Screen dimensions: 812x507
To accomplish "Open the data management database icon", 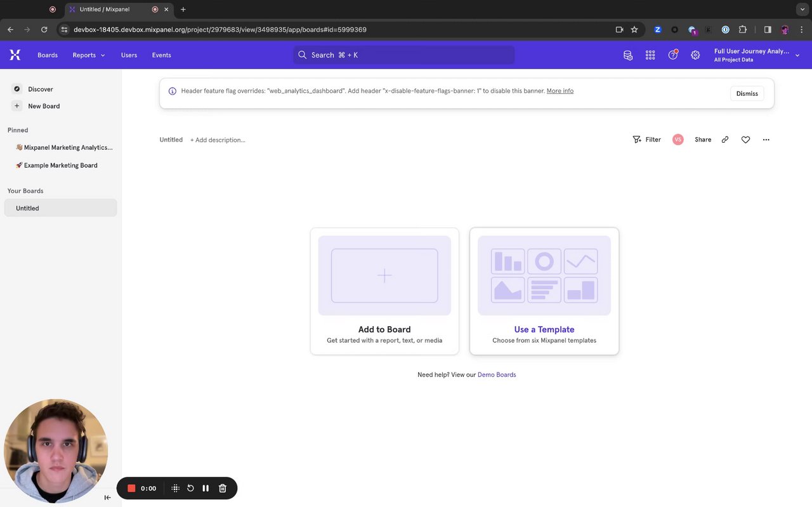I will click(628, 55).
